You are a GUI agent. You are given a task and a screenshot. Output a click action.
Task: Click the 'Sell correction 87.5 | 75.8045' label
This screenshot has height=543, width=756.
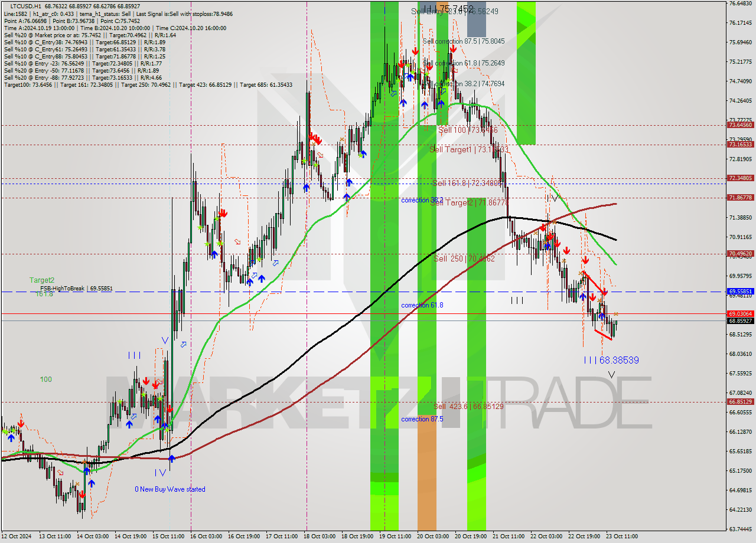coord(464,41)
